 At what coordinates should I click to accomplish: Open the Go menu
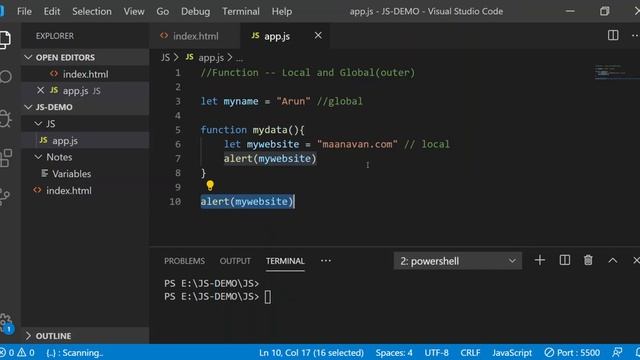(162, 11)
